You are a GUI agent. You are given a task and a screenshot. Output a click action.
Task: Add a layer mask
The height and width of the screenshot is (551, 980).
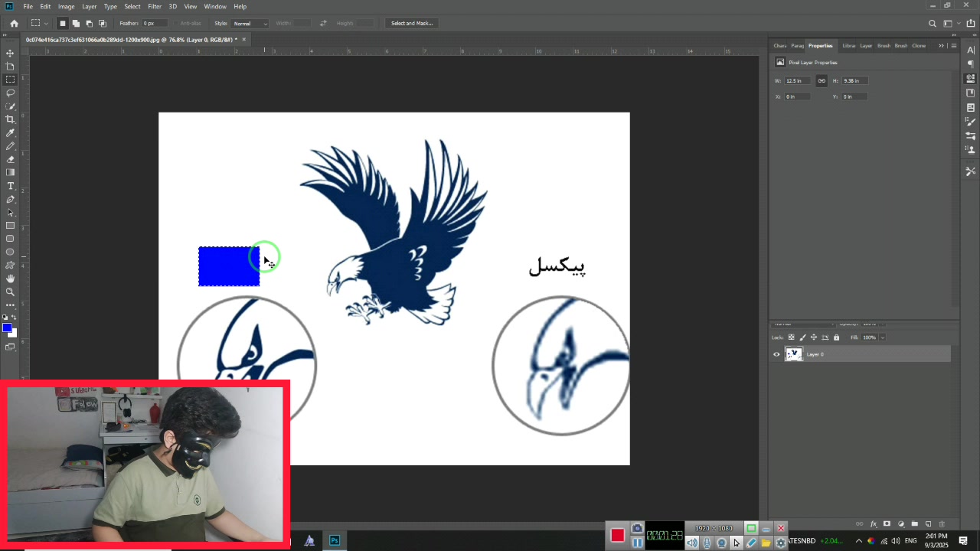tap(887, 524)
